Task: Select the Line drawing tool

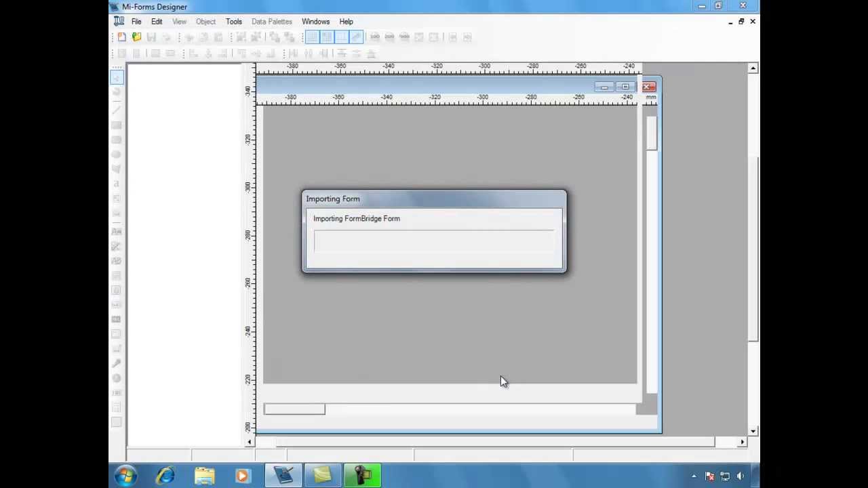Action: tap(117, 110)
